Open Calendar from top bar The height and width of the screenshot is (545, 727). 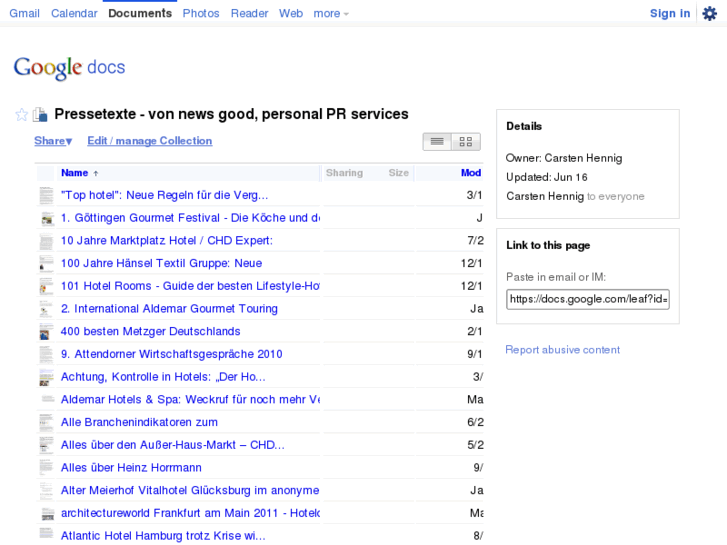[x=74, y=13]
